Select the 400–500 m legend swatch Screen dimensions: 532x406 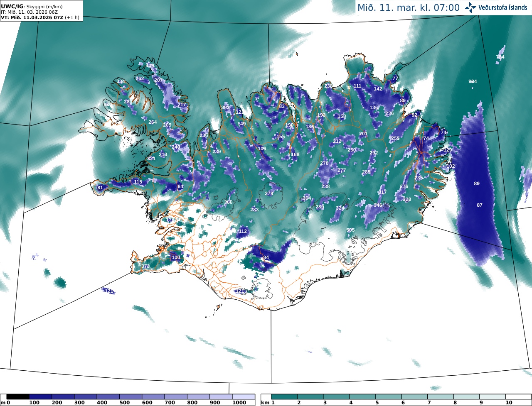(x=108, y=397)
